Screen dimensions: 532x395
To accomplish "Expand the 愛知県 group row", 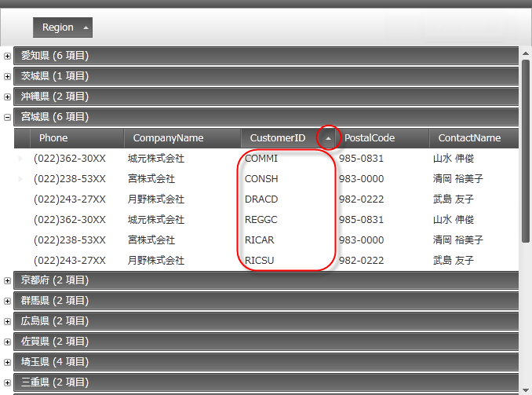I will coord(8,56).
